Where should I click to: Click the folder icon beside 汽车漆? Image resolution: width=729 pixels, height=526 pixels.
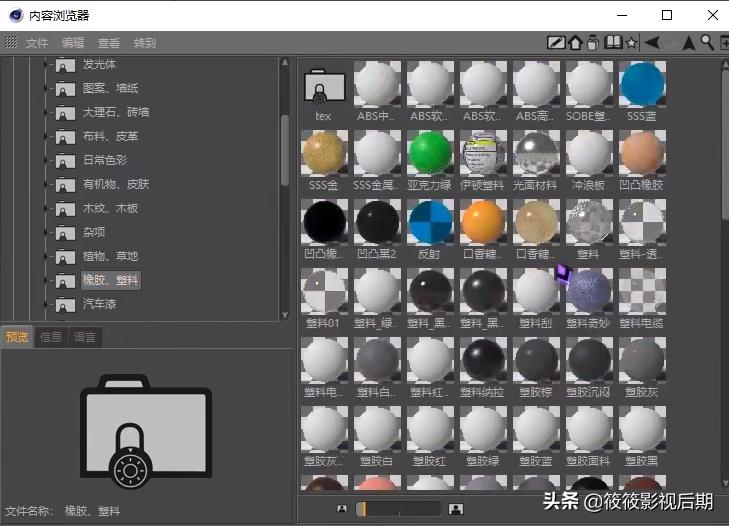click(65, 305)
